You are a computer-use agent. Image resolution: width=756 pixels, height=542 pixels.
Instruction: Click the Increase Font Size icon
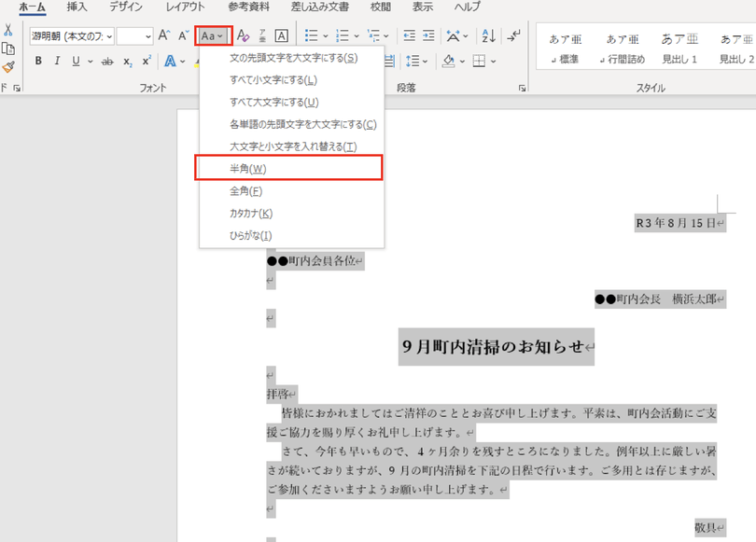tap(162, 35)
